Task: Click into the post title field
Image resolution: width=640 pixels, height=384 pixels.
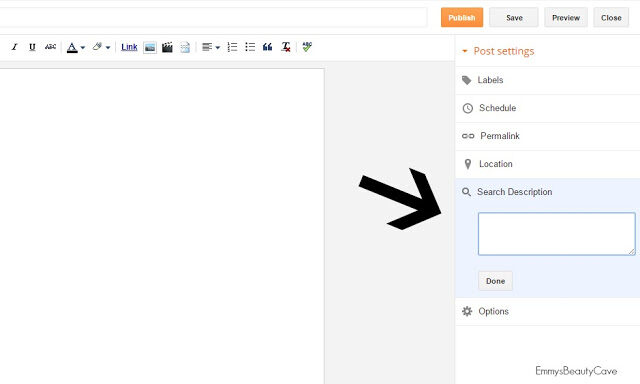Action: [x=213, y=18]
